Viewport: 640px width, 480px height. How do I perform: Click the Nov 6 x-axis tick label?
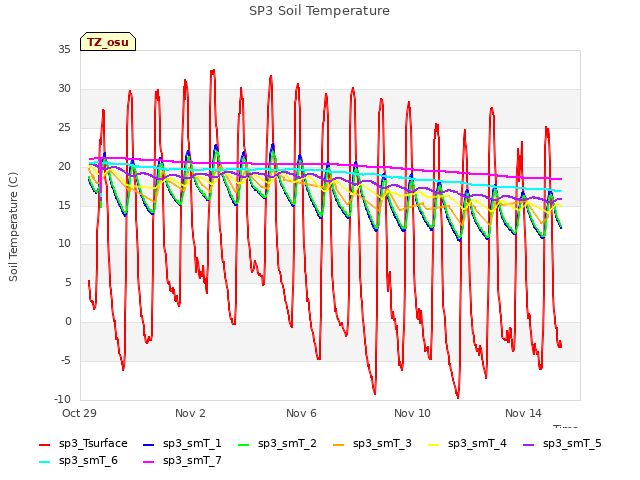301,413
